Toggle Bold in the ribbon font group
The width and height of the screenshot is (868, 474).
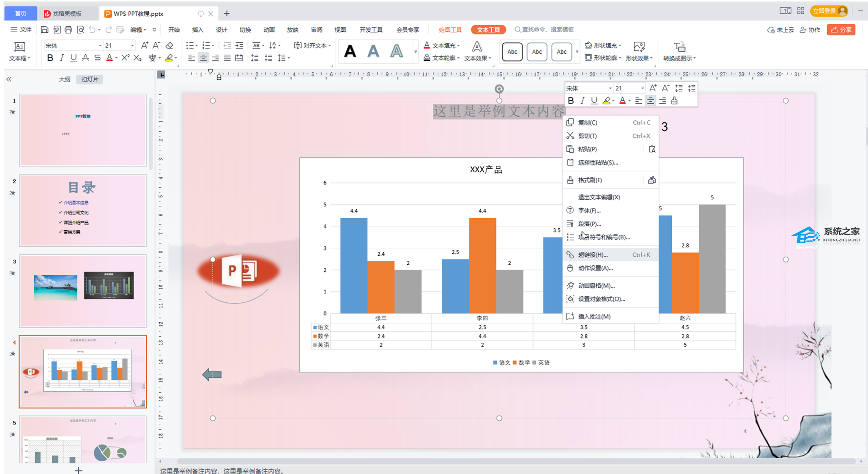(50, 58)
